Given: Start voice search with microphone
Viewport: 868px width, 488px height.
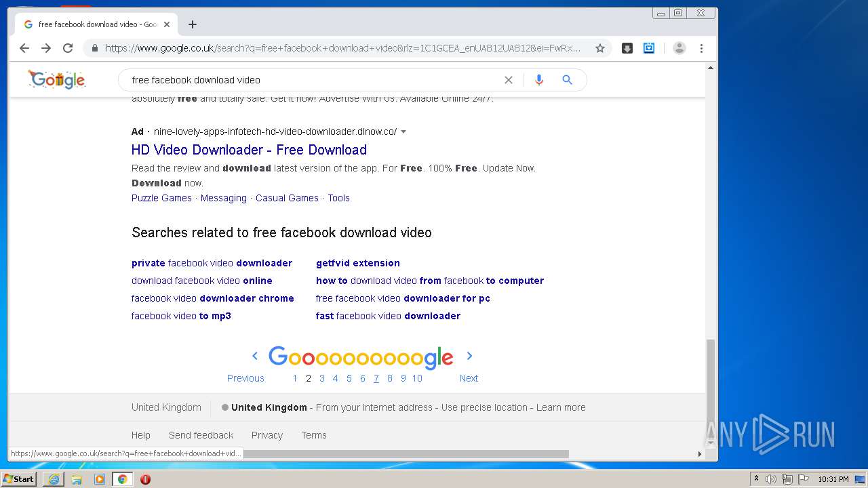Looking at the screenshot, I should (539, 80).
